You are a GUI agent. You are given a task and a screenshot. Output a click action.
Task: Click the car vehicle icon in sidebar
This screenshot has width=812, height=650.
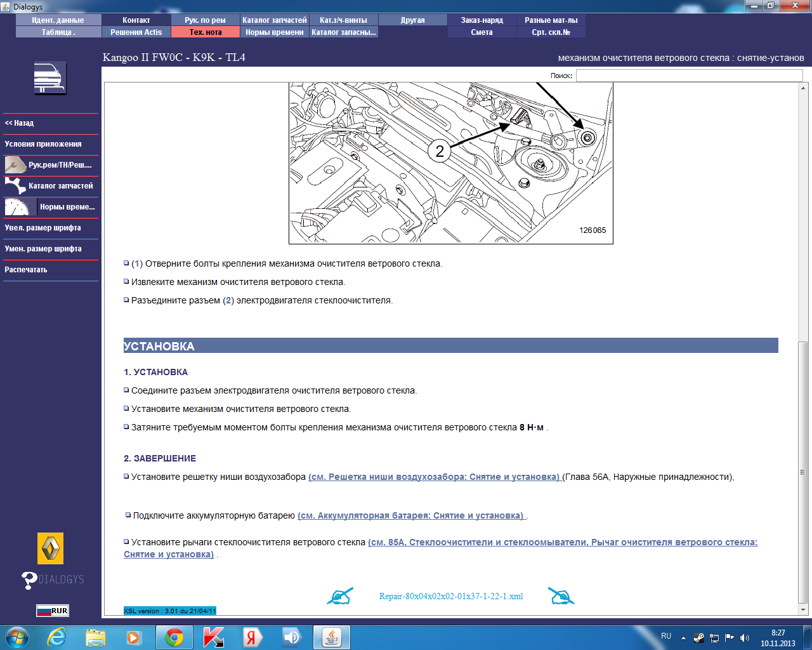point(50,79)
